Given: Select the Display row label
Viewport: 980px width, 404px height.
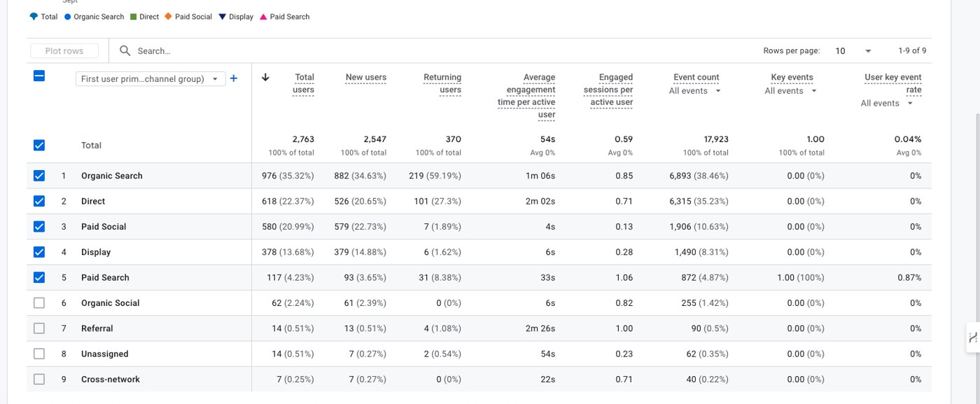Looking at the screenshot, I should pyautogui.click(x=96, y=252).
